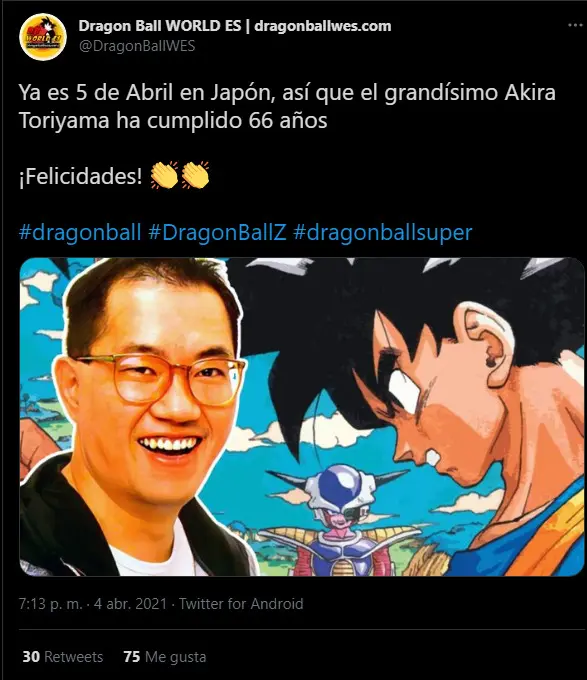
Task: Open the attached tweet image
Action: click(x=302, y=417)
